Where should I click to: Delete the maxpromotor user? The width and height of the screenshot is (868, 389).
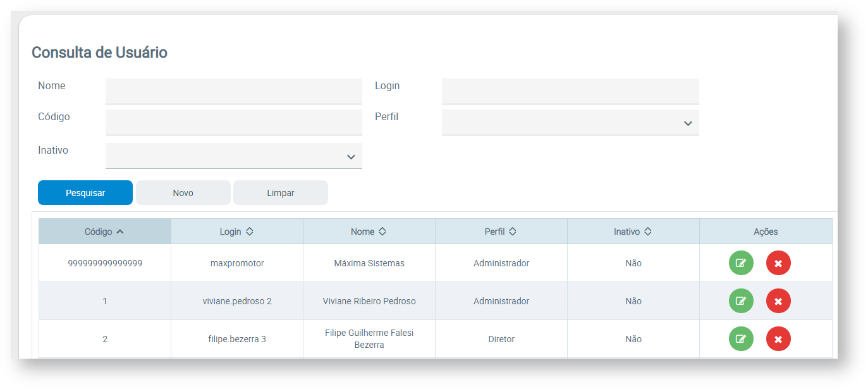[778, 263]
